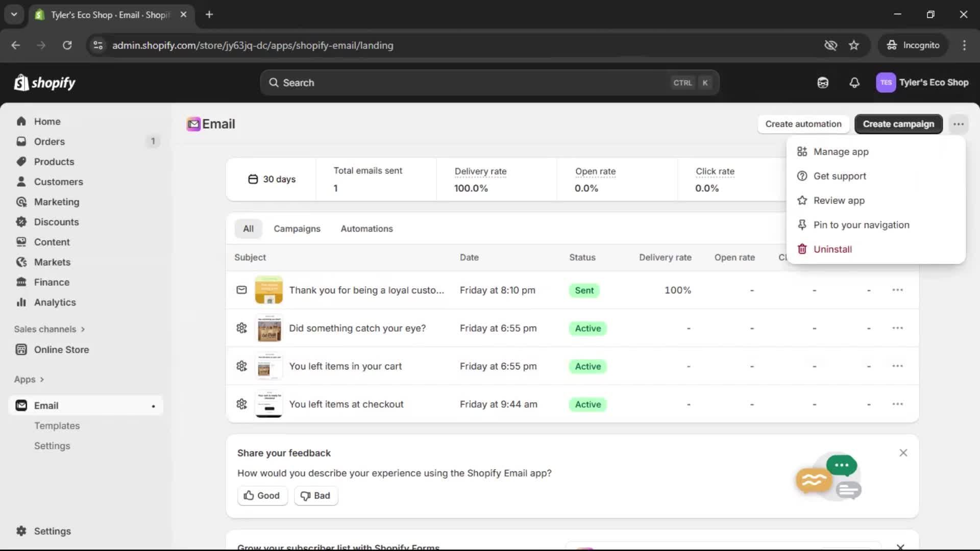
Task: Go to Customers in sidebar
Action: (x=58, y=182)
